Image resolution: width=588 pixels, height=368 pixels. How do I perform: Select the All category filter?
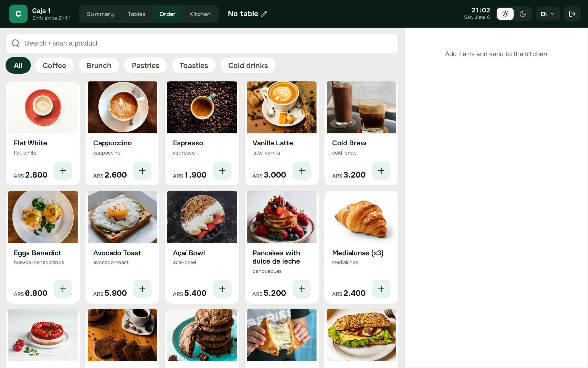point(18,66)
